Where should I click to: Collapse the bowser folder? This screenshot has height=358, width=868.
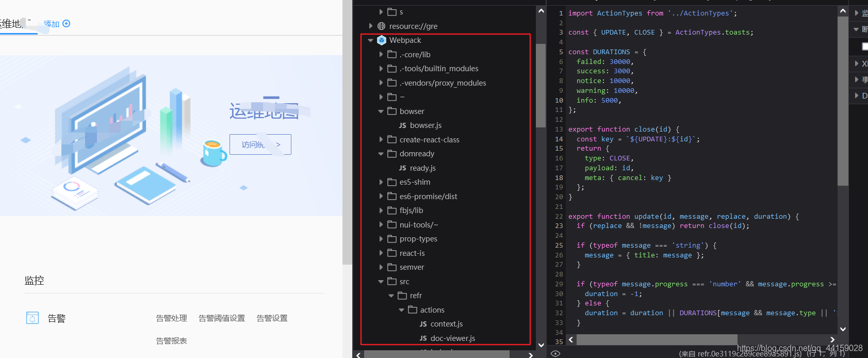click(x=381, y=111)
